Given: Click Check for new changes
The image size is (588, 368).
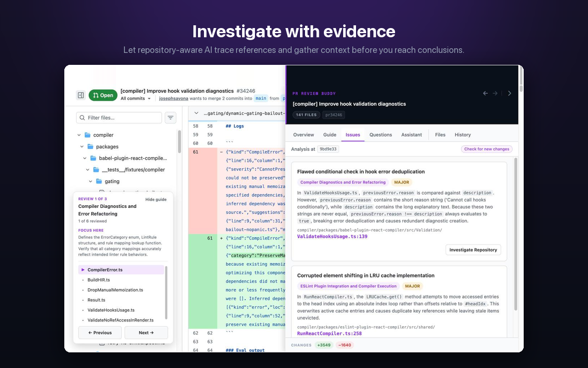Looking at the screenshot, I should coord(486,149).
